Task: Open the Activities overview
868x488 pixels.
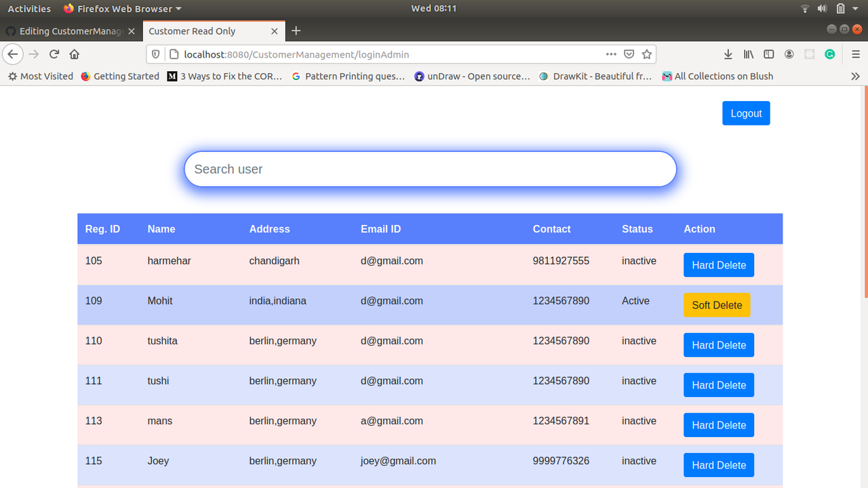Action: point(29,8)
